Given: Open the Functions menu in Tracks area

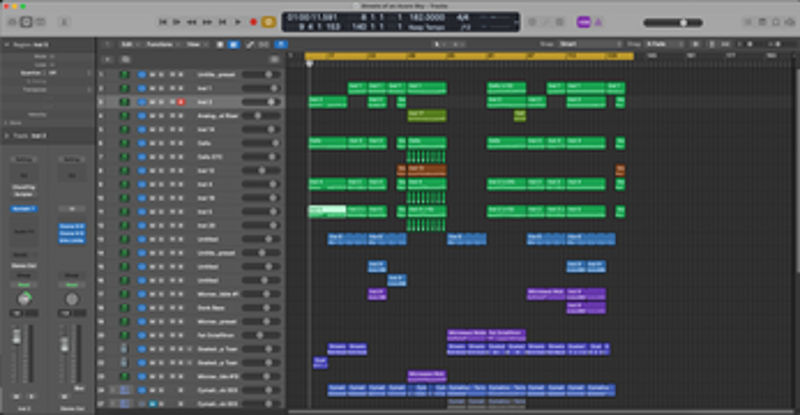Looking at the screenshot, I should [162, 44].
